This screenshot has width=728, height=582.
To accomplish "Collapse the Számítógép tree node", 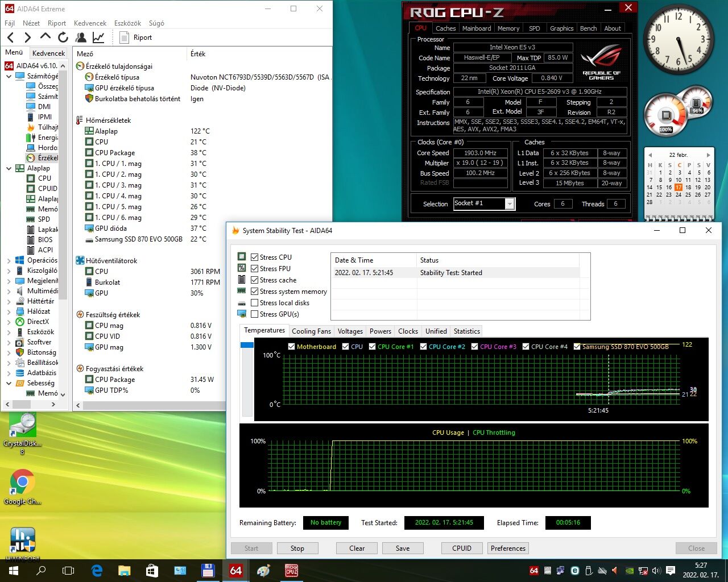I will click(9, 76).
